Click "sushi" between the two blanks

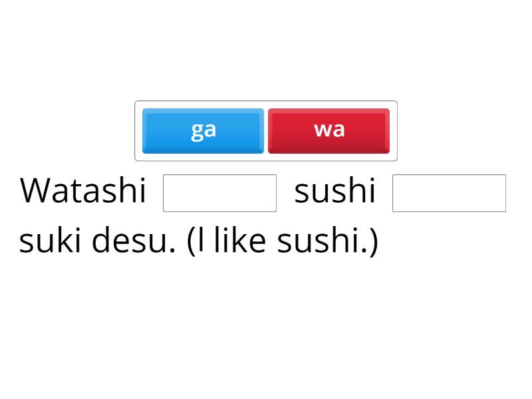click(334, 192)
